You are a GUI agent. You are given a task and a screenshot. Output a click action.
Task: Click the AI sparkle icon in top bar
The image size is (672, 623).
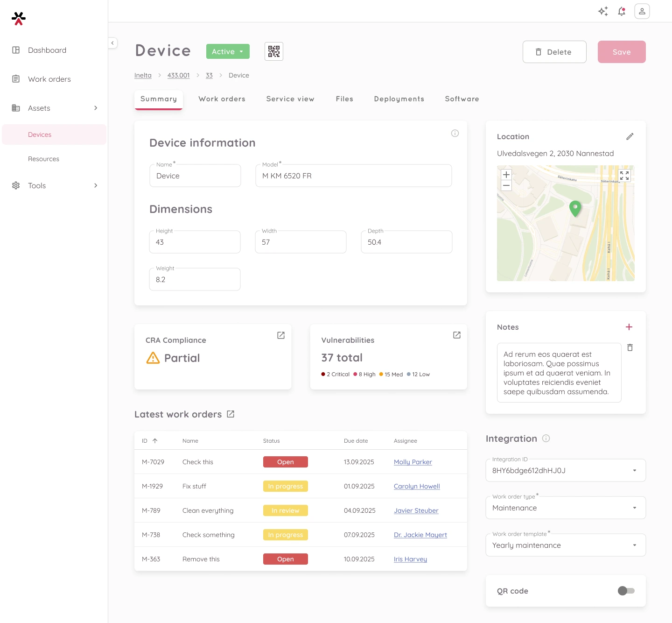coord(603,11)
